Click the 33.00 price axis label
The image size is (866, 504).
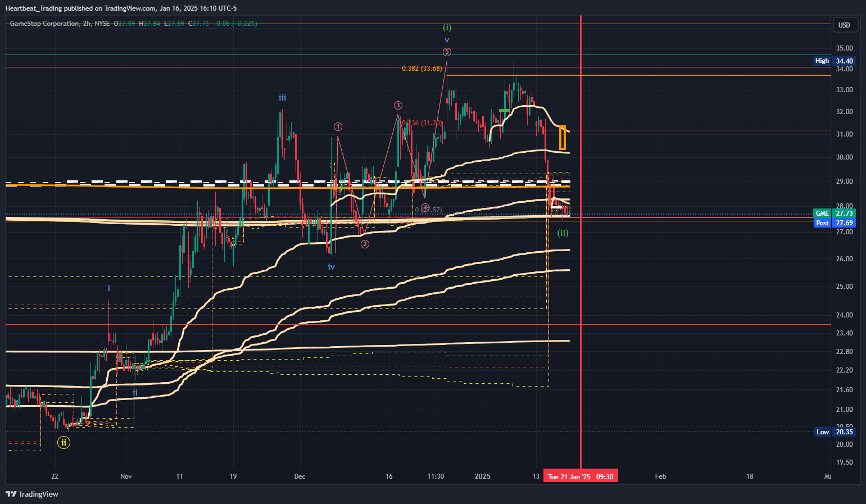pyautogui.click(x=844, y=90)
